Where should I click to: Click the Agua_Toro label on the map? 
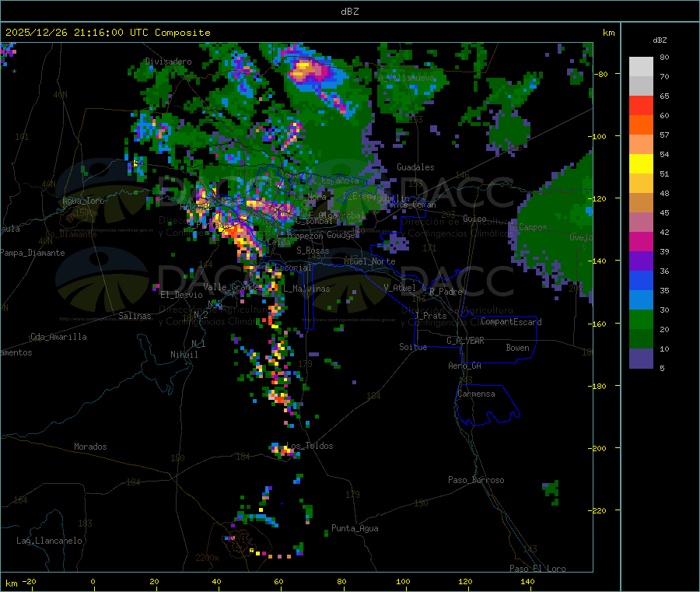[83, 201]
